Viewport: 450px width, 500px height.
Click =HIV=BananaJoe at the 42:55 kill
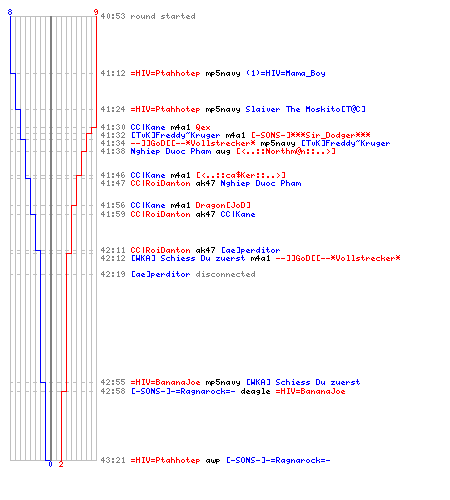point(165,382)
